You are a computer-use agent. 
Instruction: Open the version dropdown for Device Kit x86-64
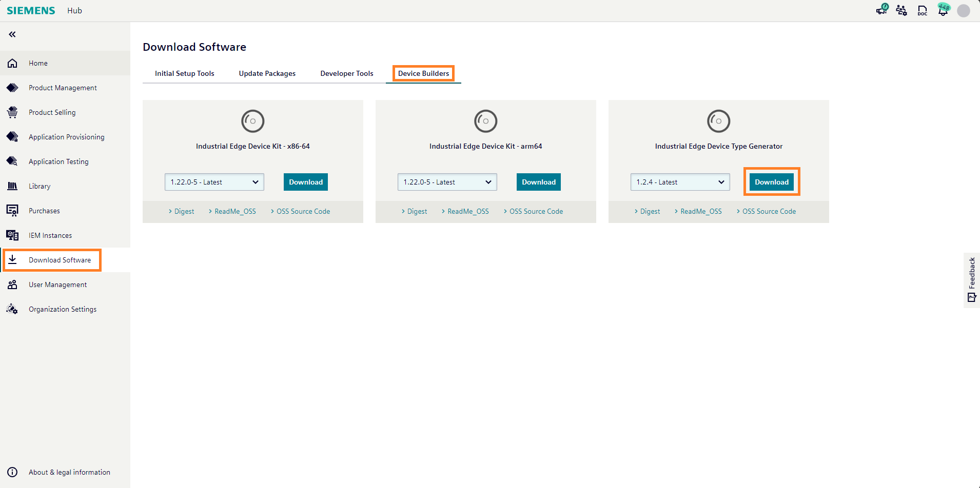coord(214,182)
